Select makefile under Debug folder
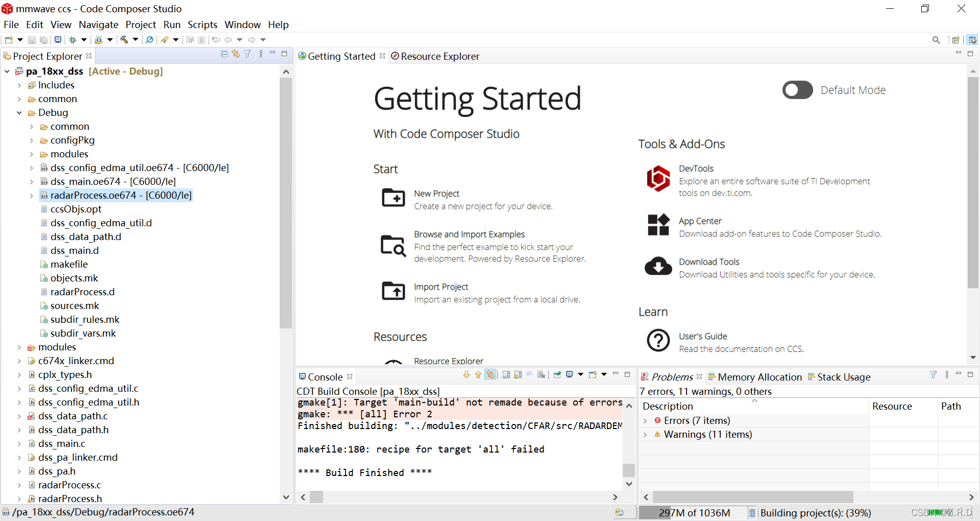980x521 pixels. point(69,265)
